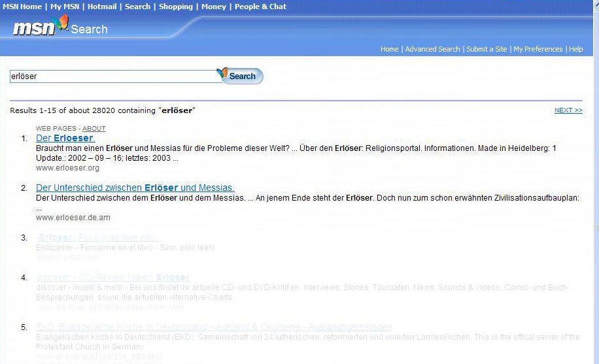This screenshot has height=364, width=599.
Task: Open MSN Home in top navigation
Action: pos(22,7)
